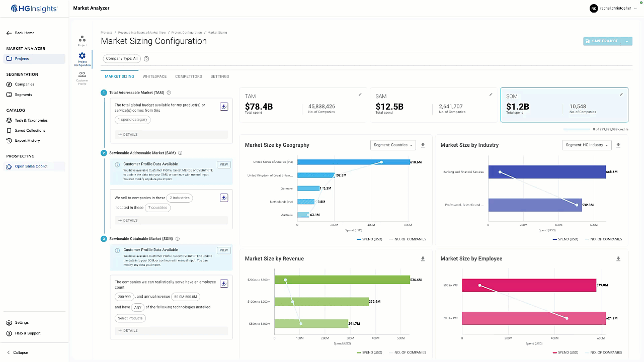644x362 pixels.
Task: Click the Save Project button
Action: click(x=602, y=41)
